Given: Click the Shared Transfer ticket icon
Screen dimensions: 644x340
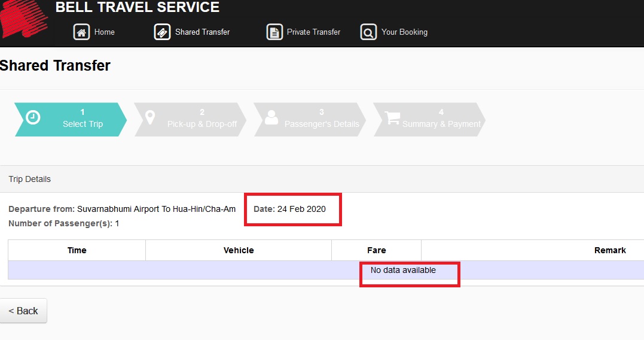Looking at the screenshot, I should tap(162, 32).
